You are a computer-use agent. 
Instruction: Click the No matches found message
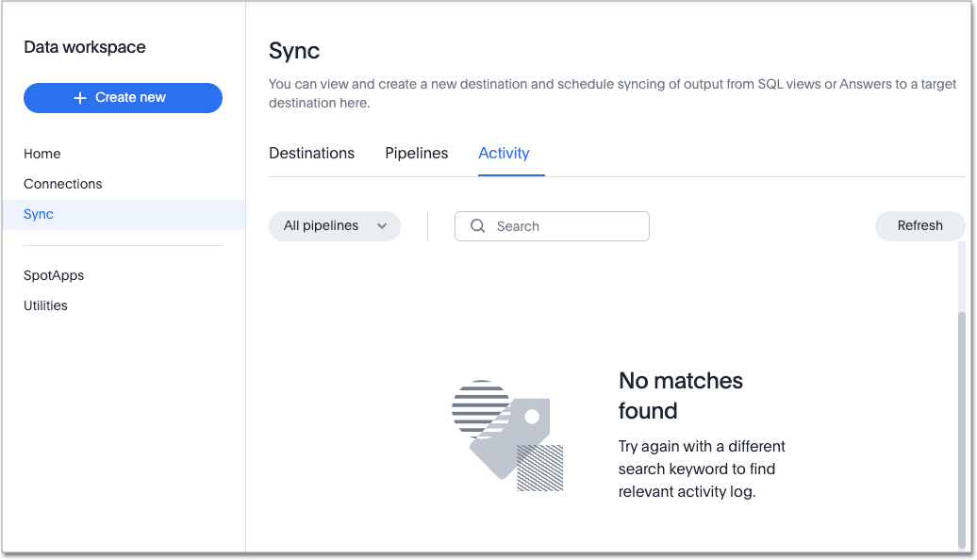tap(679, 396)
